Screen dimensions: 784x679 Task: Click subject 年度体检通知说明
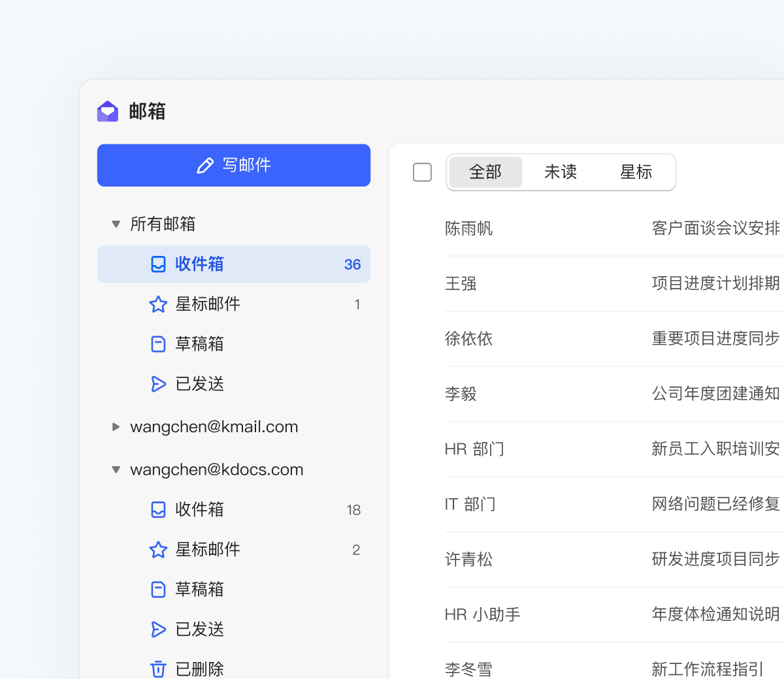click(716, 614)
